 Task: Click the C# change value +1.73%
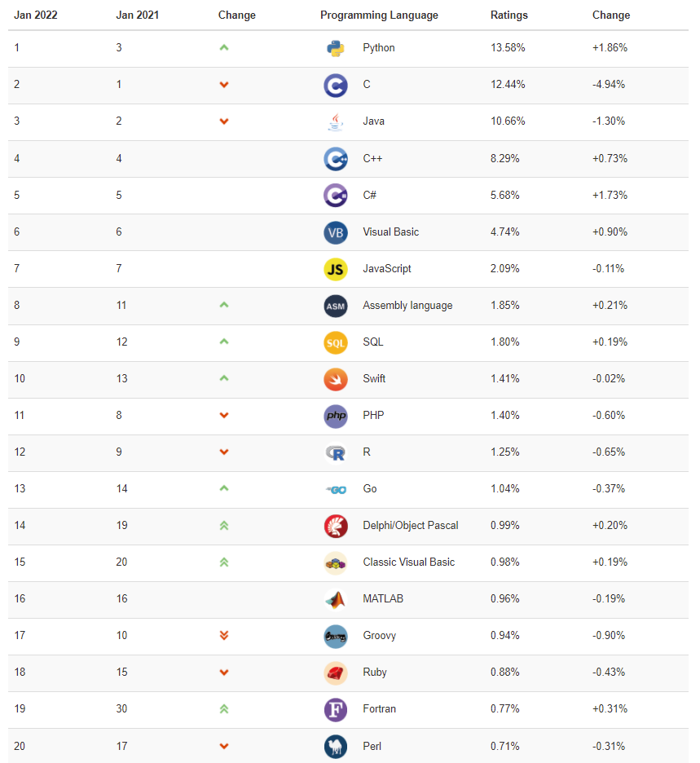pyautogui.click(x=610, y=195)
